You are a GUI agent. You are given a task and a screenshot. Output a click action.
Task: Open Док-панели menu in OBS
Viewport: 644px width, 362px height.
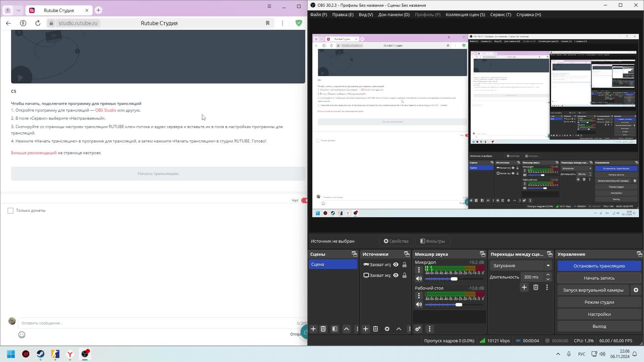click(x=394, y=14)
